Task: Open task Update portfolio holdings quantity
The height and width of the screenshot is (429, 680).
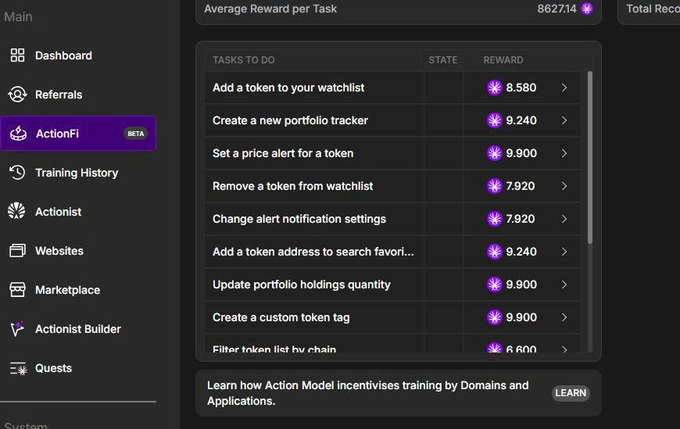Action: (301, 285)
